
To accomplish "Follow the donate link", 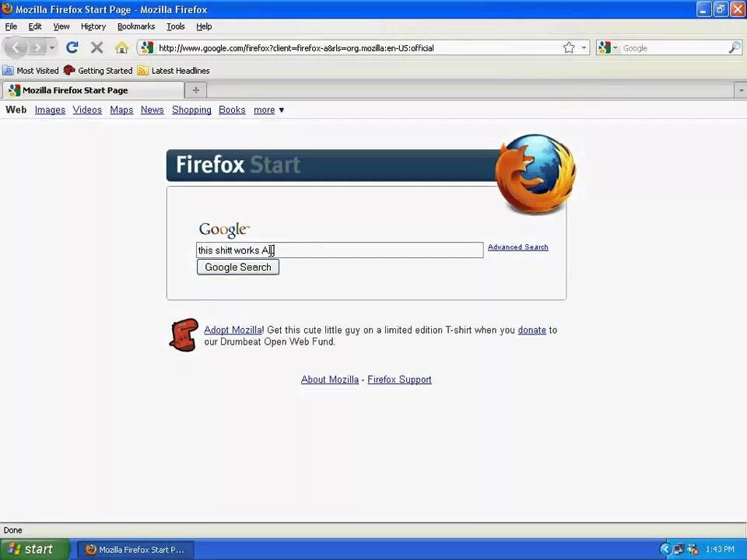I will point(531,330).
